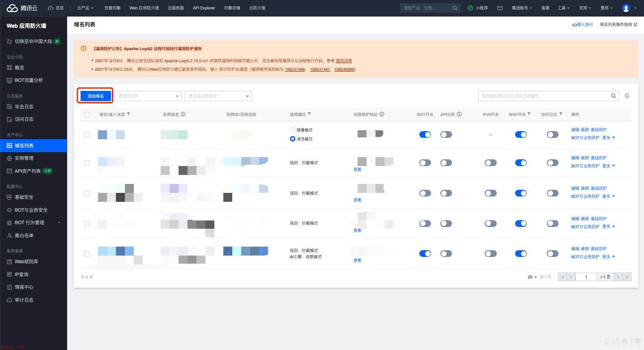The width and height of the screenshot is (644, 350).
Task: Open the mail envelope icon
Action: point(500,8)
